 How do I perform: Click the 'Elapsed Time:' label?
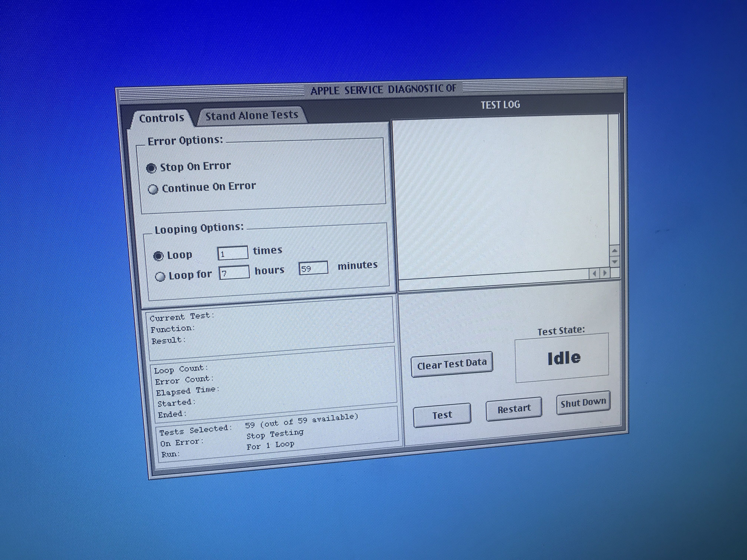pos(187,391)
